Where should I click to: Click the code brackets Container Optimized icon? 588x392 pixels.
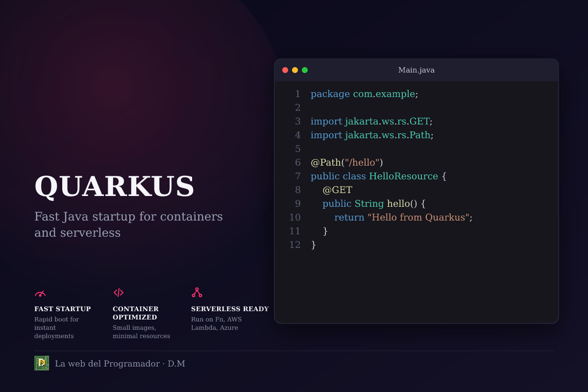[x=119, y=293]
